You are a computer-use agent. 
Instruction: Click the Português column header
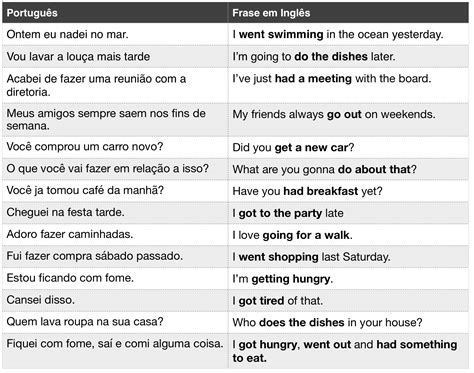32,13
